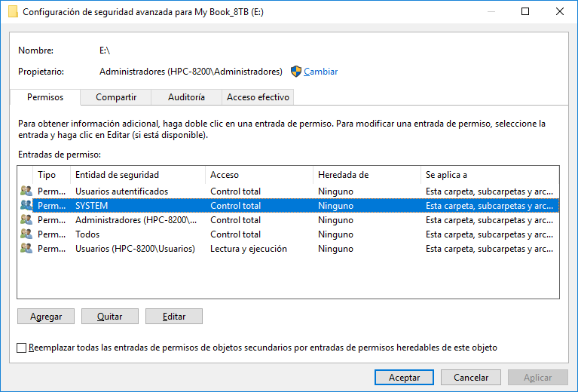Open the Compartir tab
The width and height of the screenshot is (578, 392).
pyautogui.click(x=116, y=97)
